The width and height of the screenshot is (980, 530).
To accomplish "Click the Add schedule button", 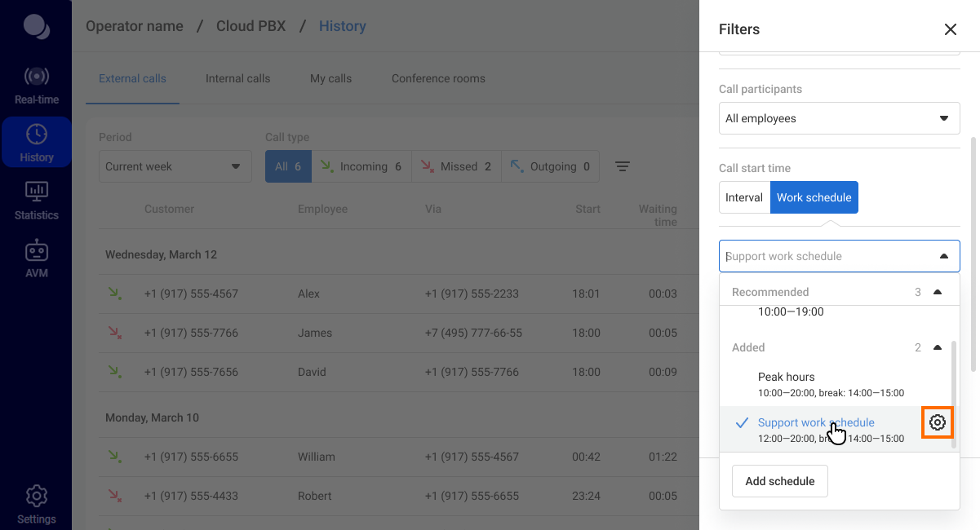I will (780, 481).
